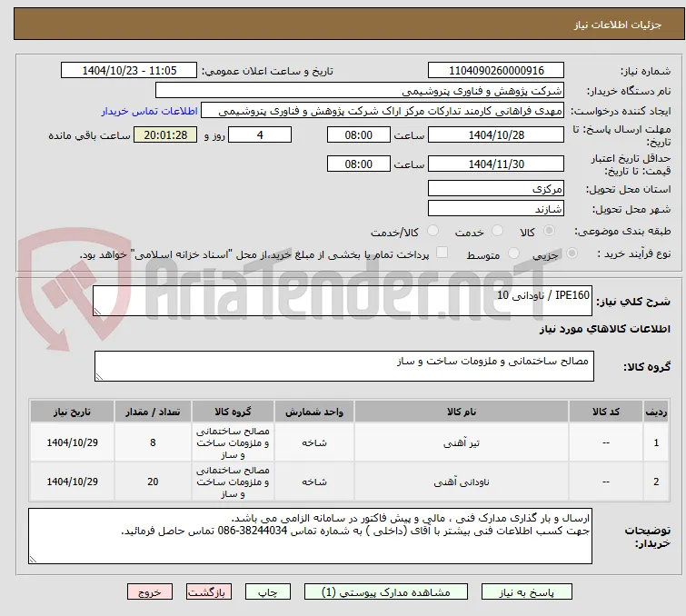Image resolution: width=686 pixels, height=616 pixels.
Task: Choose the متوسط purchase type radio
Action: tap(513, 253)
